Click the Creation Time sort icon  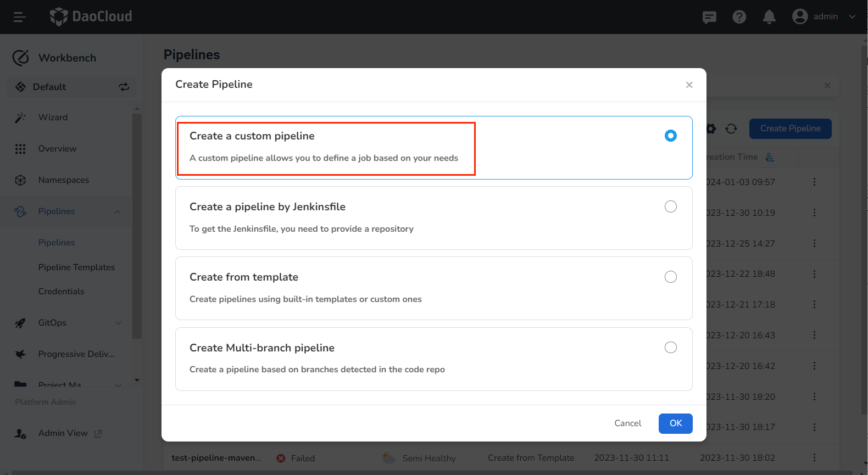770,157
